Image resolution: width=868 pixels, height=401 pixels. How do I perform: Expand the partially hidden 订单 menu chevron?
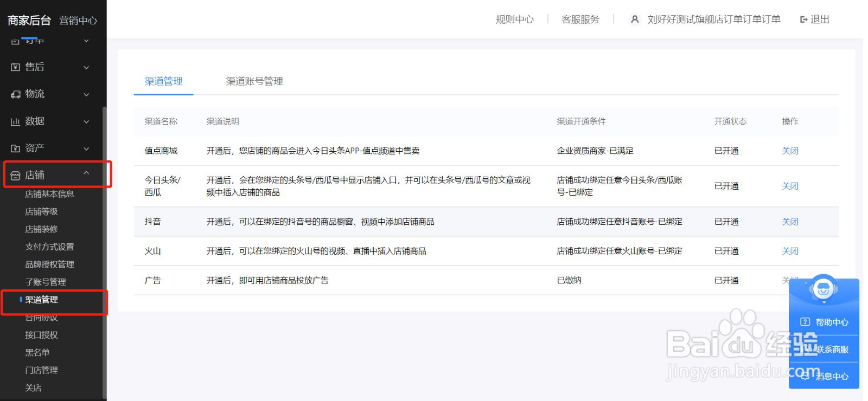tap(86, 41)
